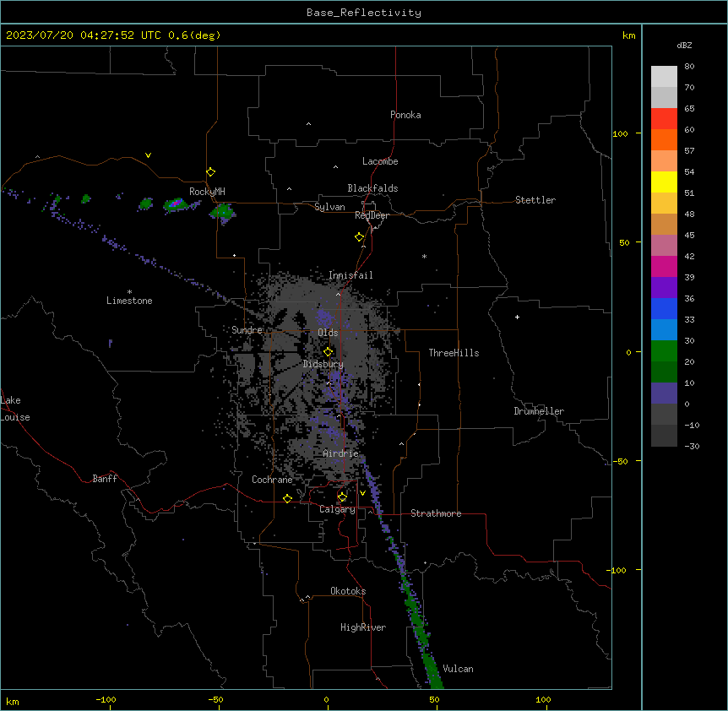Screen dimensions: 728x711
Task: Click the Strathmore town label
Action: coord(436,513)
